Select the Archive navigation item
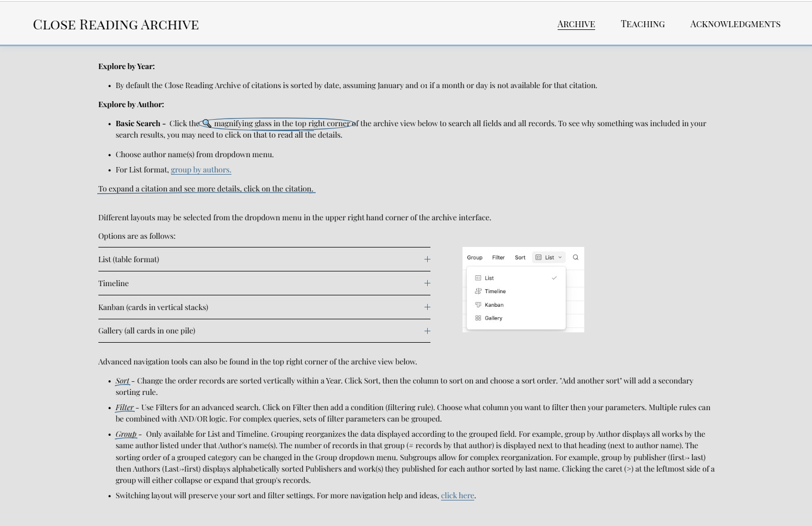The image size is (812, 526). tap(576, 24)
